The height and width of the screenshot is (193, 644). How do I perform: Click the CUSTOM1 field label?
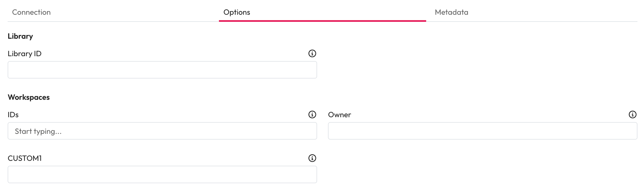click(x=25, y=158)
